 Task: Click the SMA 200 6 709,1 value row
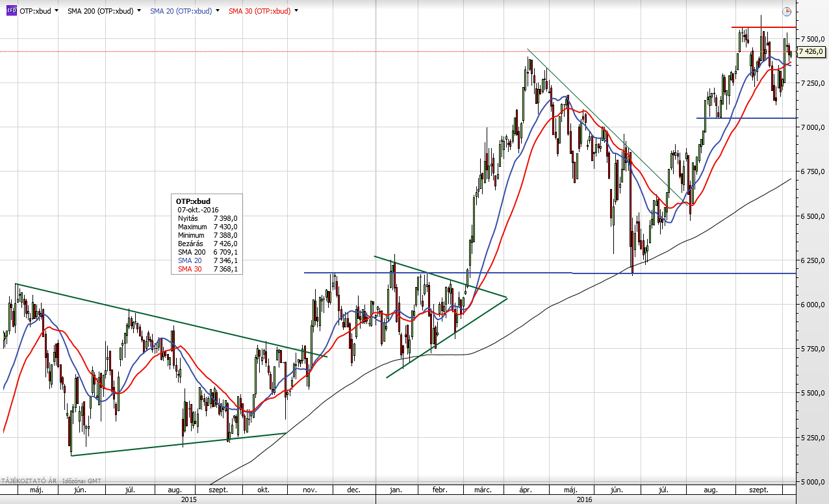[207, 252]
